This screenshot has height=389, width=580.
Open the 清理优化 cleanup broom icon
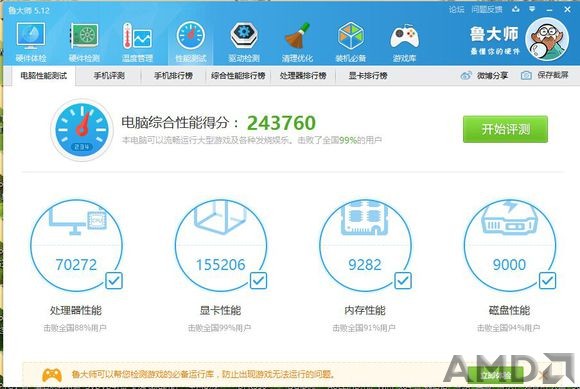pos(297,41)
